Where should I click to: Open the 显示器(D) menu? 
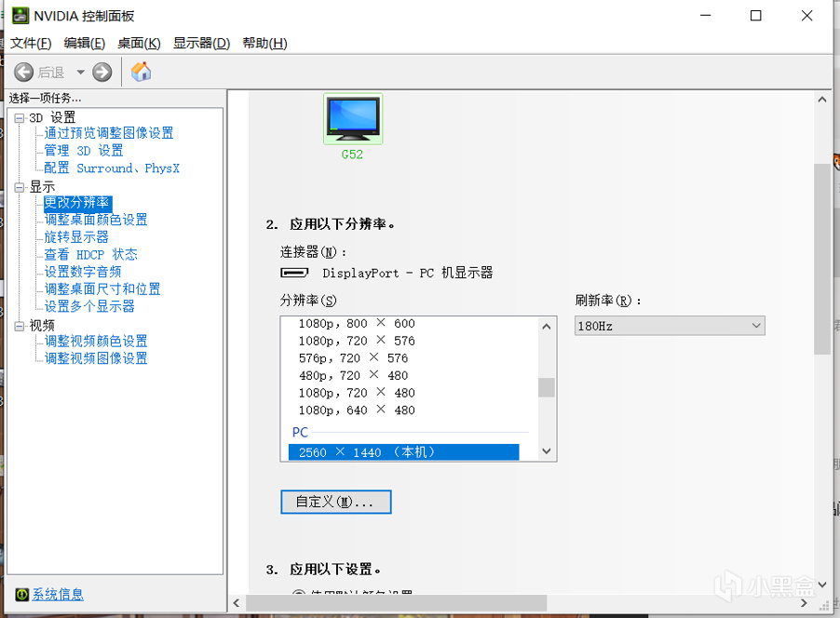(x=201, y=43)
